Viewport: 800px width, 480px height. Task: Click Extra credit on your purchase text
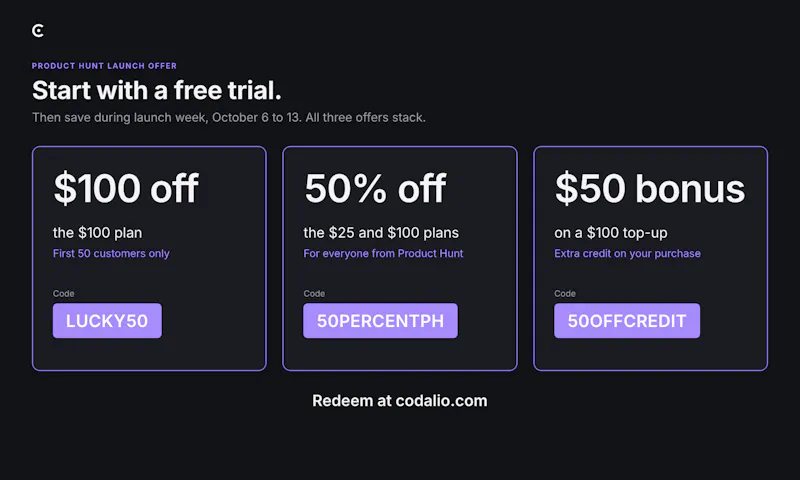pos(627,254)
